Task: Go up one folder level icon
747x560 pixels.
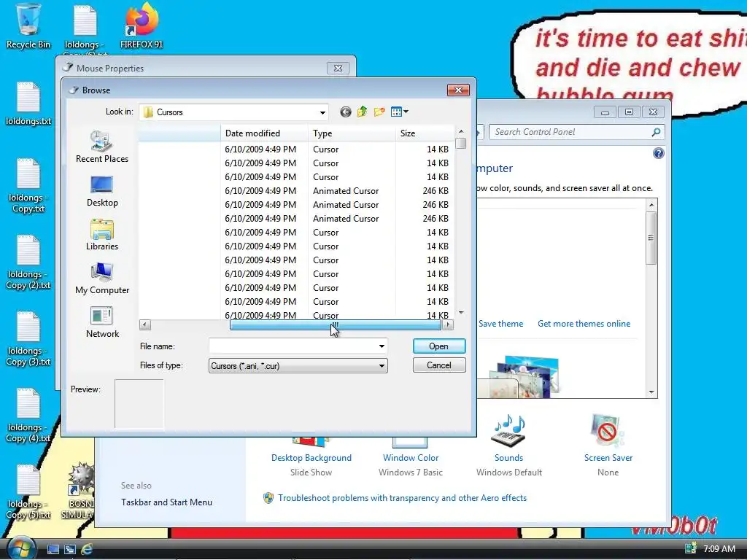Action: point(362,112)
